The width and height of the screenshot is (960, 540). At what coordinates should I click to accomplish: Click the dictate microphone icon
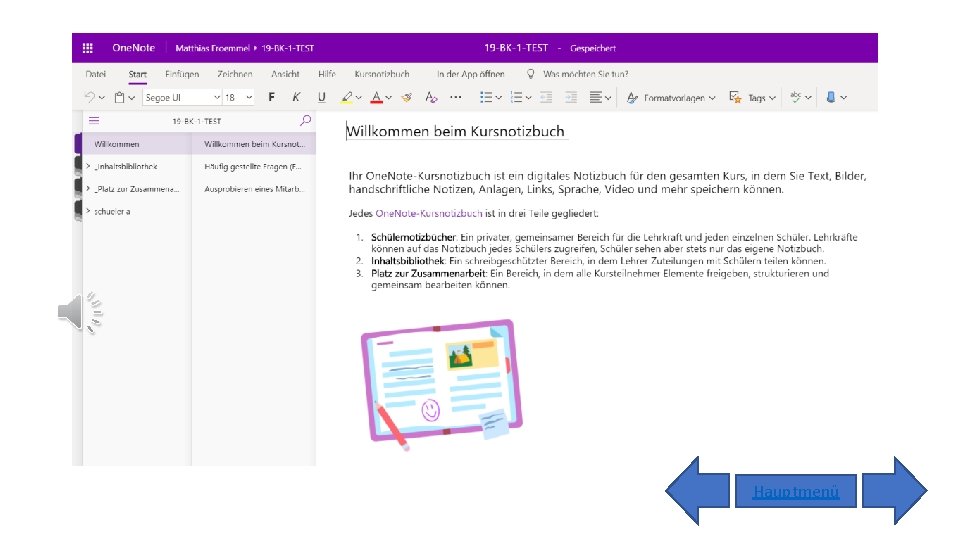tap(831, 97)
